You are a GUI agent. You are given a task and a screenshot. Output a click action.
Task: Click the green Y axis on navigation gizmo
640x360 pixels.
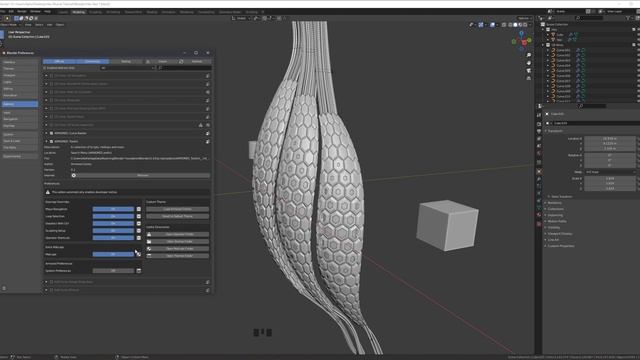[x=529, y=40]
